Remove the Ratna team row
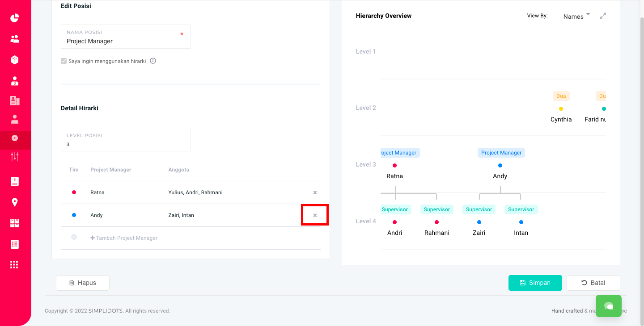Screen dimensions: 644x326 (315, 192)
